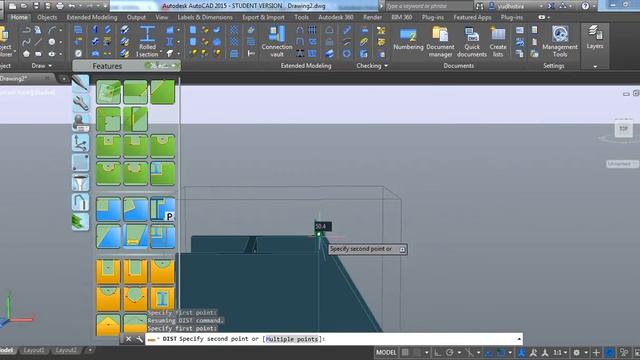Screen dimensions: 640x360
Task: Toggle MODEL space in status bar
Action: [x=386, y=352]
